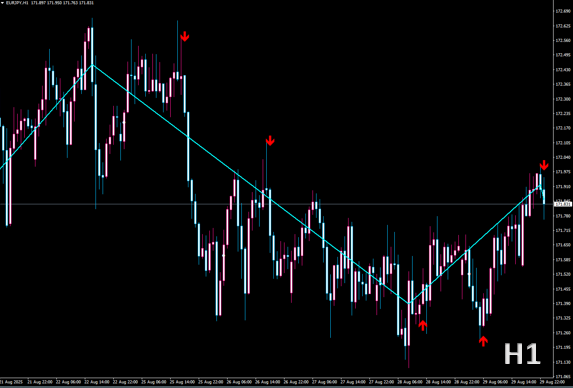The width and height of the screenshot is (573, 388).
Task: Click the 171.715 price scale label
Action: pos(563,231)
